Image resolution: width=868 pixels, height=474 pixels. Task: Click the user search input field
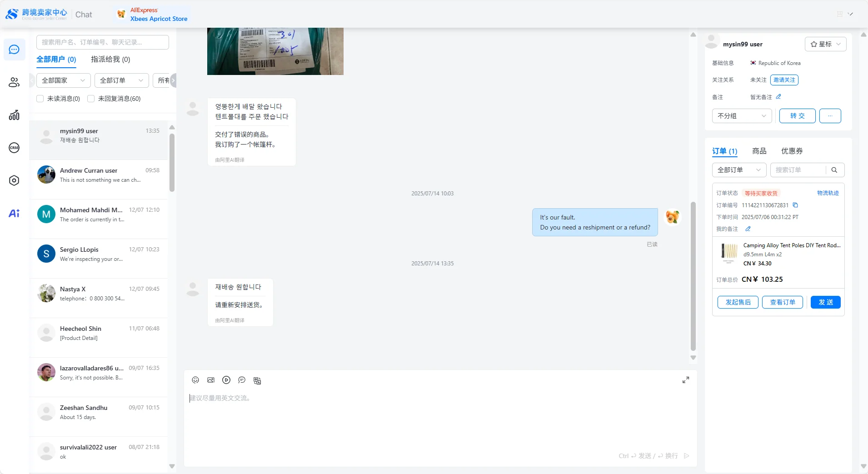pos(103,42)
